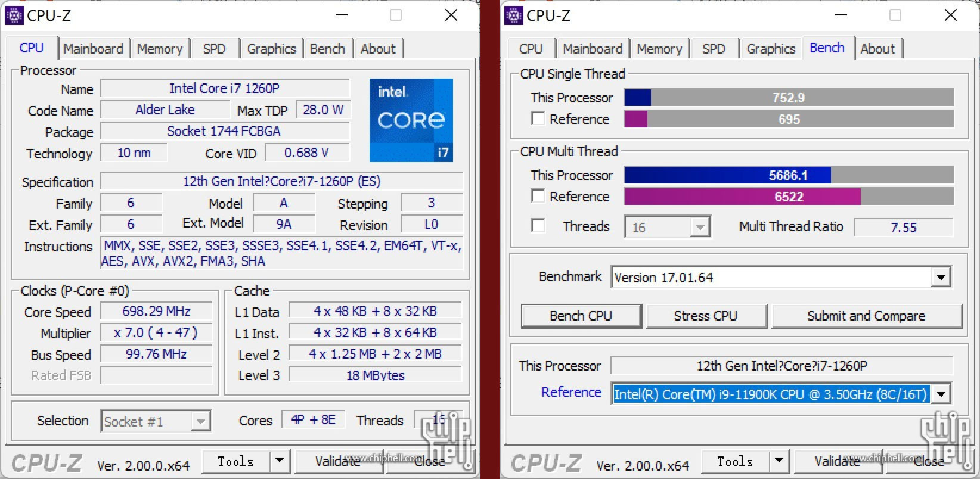Select Graphics tab in right window
980x479 pixels.
(x=771, y=49)
